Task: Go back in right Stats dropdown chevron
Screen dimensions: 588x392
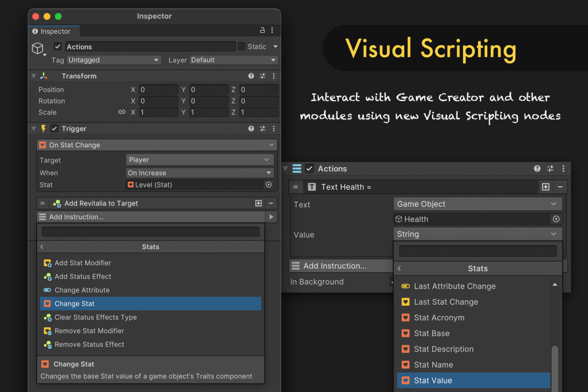Action: pos(399,269)
